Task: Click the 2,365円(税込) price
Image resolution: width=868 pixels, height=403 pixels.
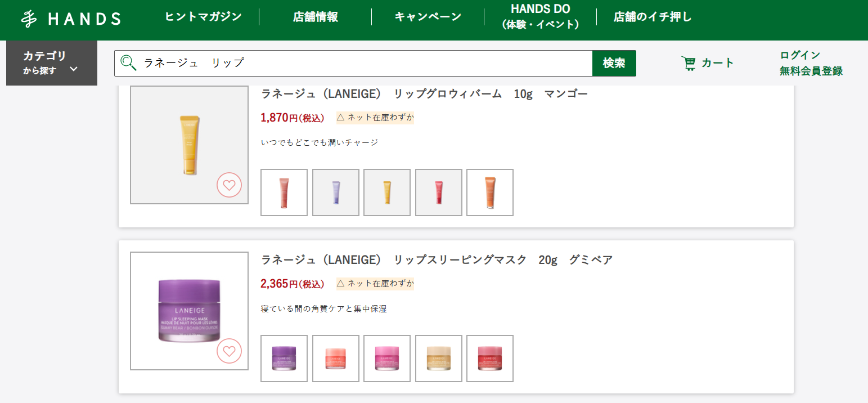Action: pyautogui.click(x=293, y=284)
